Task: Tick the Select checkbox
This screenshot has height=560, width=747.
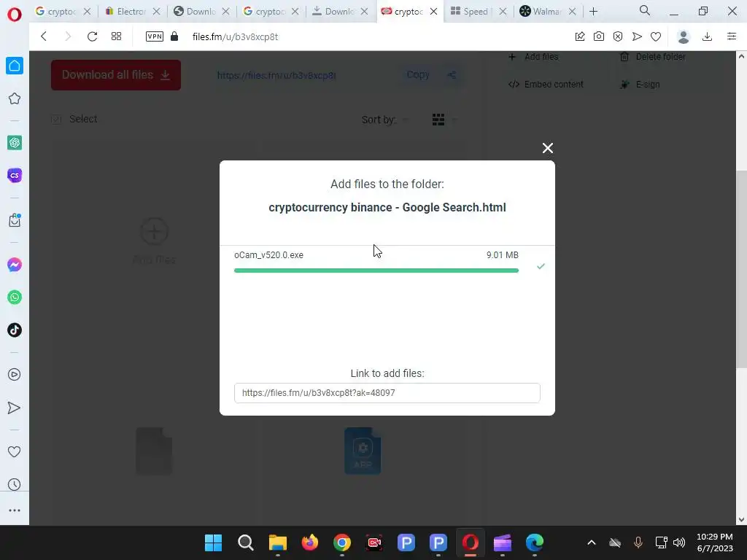Action: (56, 120)
